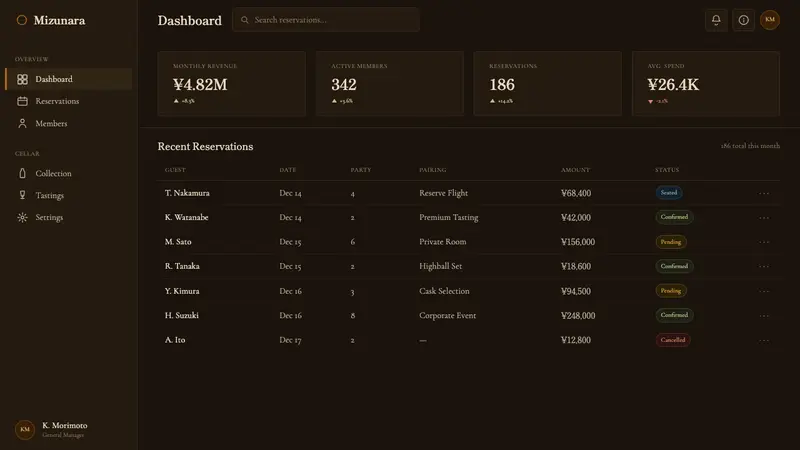Click the Corporate Event pairing cell
The image size is (800, 450).
447,315
